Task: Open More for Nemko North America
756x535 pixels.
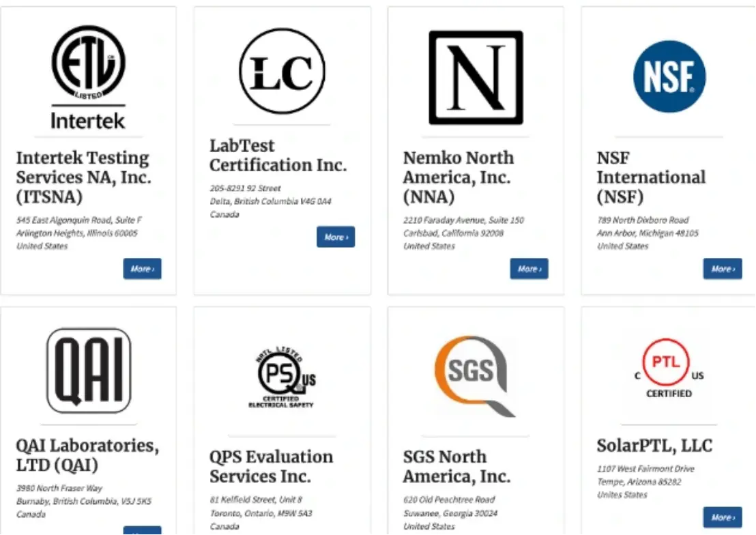Action: [x=529, y=269]
